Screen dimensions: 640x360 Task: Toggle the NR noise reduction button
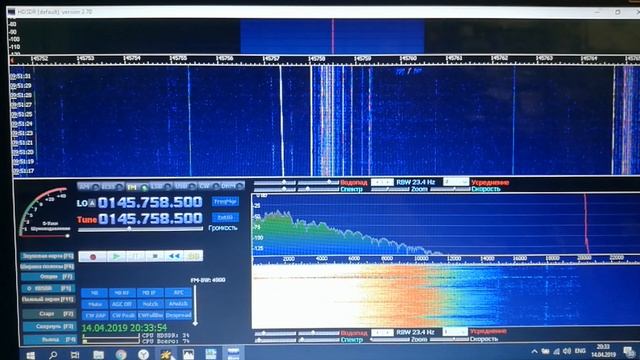click(94, 293)
